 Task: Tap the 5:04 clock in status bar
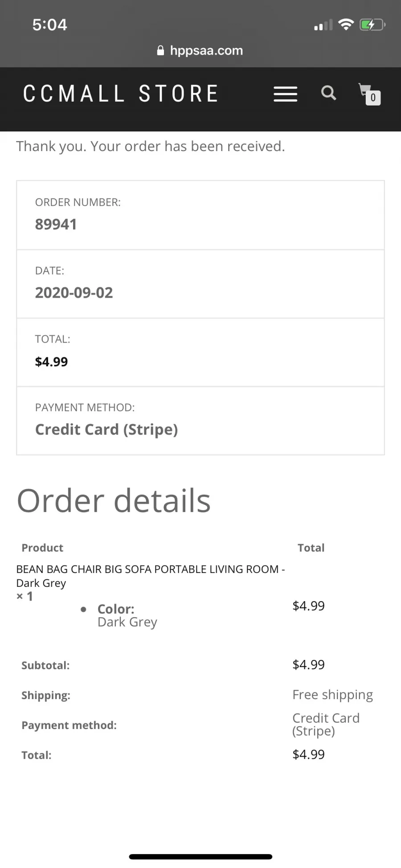point(49,25)
